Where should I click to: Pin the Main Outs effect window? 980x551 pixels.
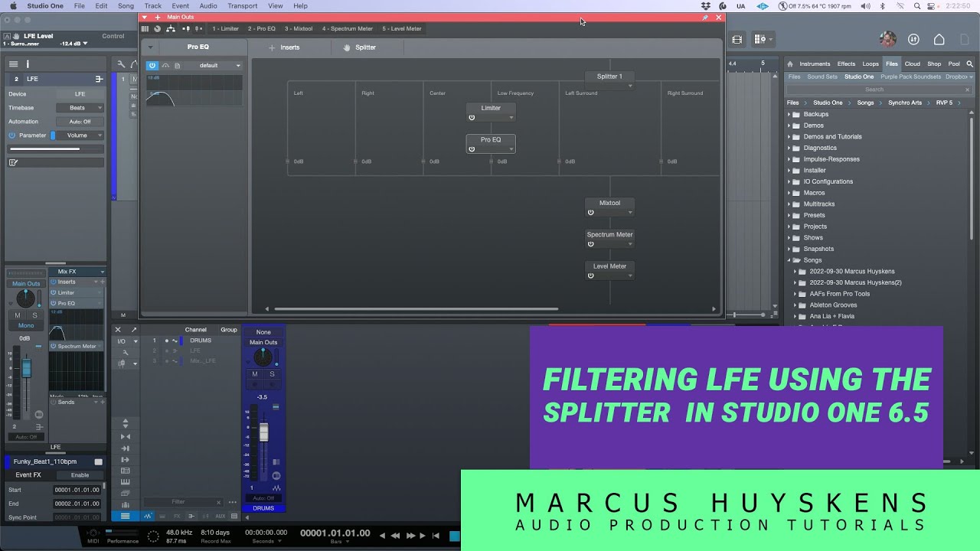tap(705, 17)
